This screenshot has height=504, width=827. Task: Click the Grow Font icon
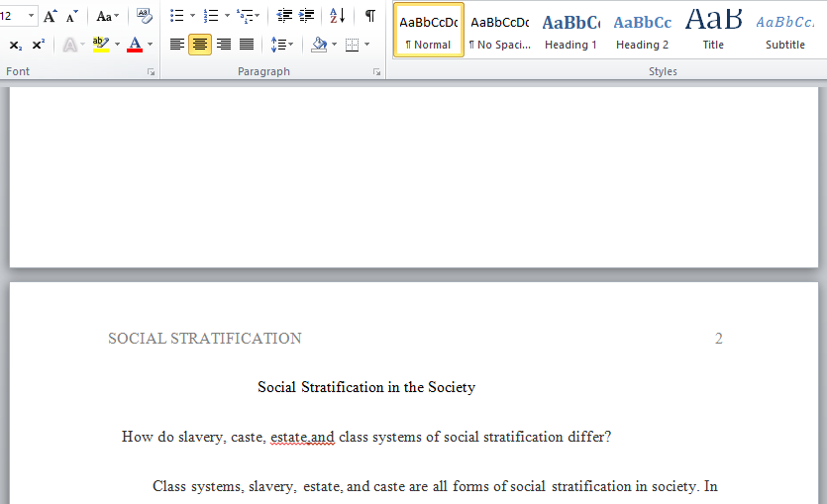(x=51, y=17)
